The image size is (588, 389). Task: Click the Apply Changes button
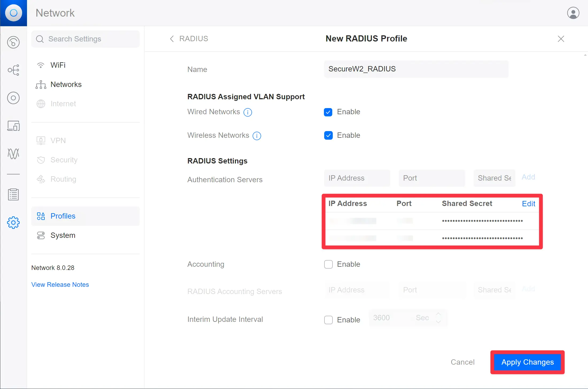pyautogui.click(x=527, y=362)
